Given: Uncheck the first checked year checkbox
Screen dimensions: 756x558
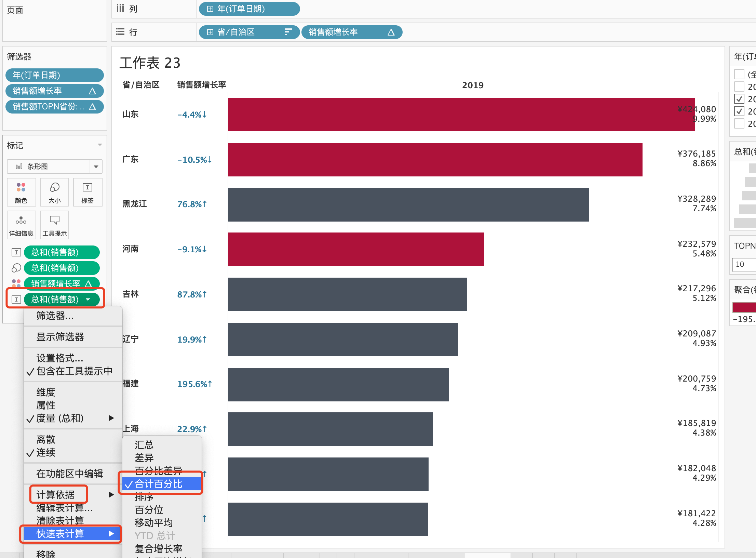Looking at the screenshot, I should tap(739, 99).
